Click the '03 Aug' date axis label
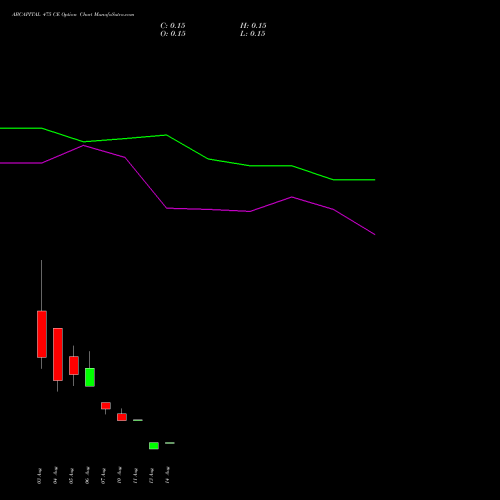Viewport: 500px width, 500px height. [x=39, y=476]
